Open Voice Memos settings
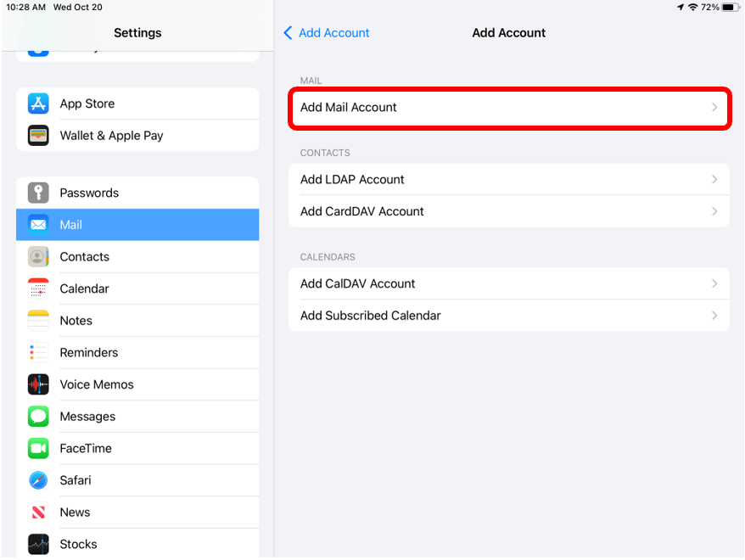Image resolution: width=745 pixels, height=560 pixels. pos(137,384)
